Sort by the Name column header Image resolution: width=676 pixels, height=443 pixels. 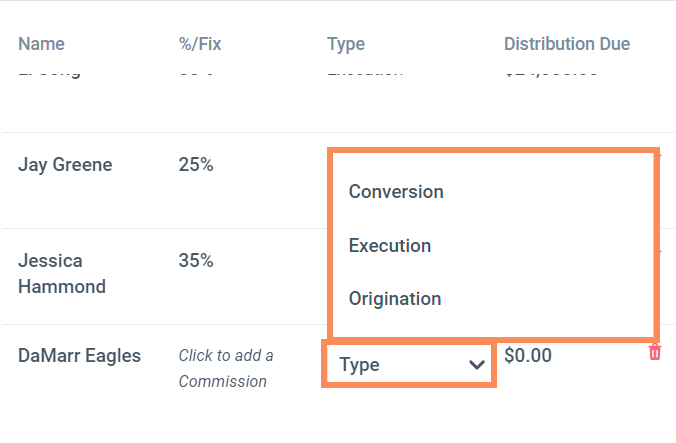(x=41, y=44)
